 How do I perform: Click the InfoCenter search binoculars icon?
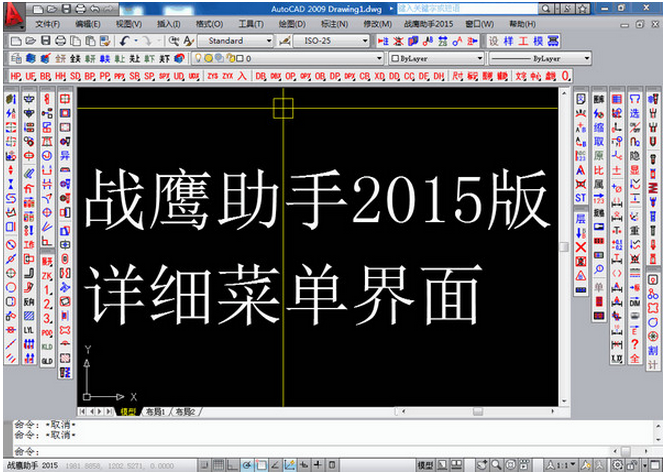click(x=545, y=9)
